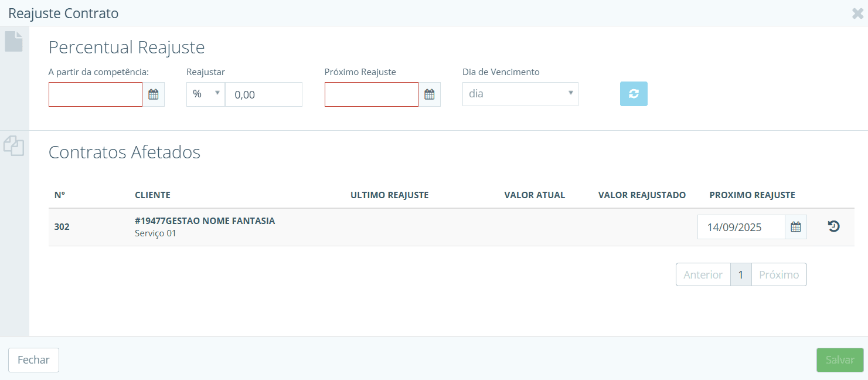
Task: Open calendar for 'A partir da competência' field
Action: tap(154, 94)
